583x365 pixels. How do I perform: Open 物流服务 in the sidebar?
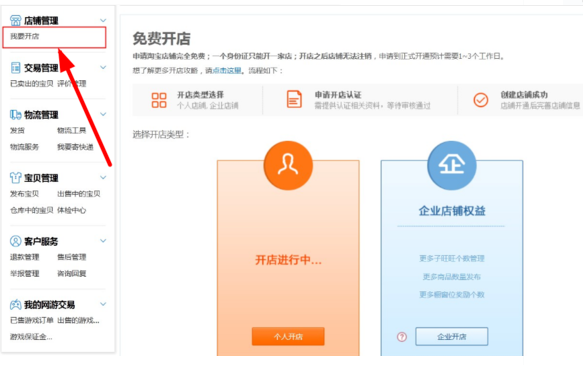coord(25,147)
